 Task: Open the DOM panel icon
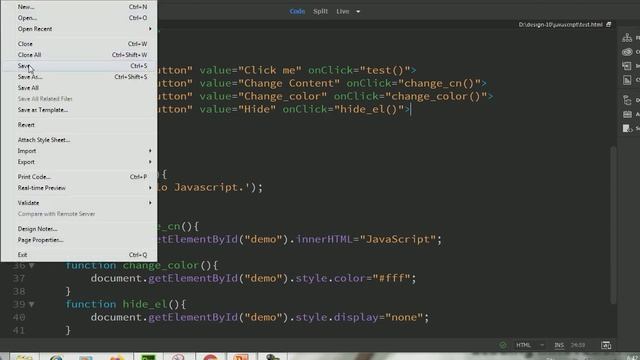coord(627,100)
